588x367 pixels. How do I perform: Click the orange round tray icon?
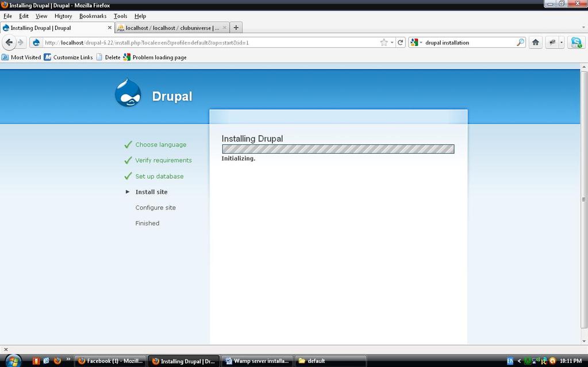coord(552,361)
